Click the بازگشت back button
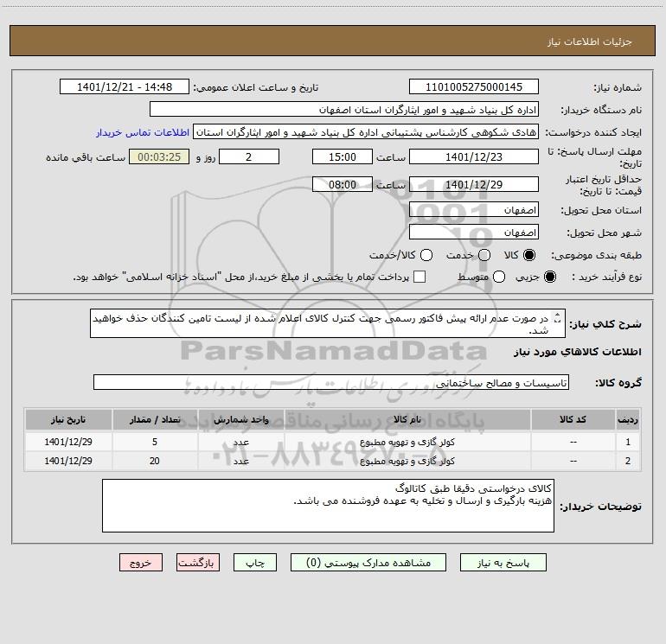The height and width of the screenshot is (644, 666). click(x=198, y=563)
